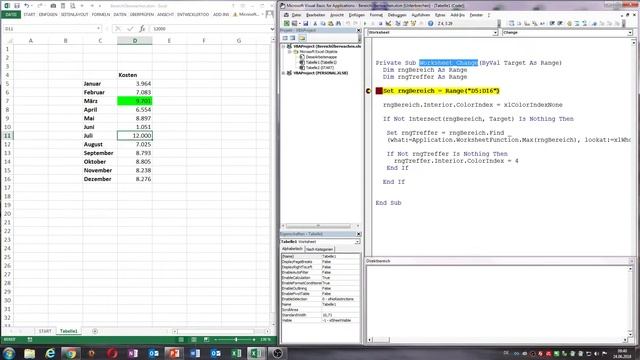Viewport: 640px width, 360px height.
Task: Open the Ausführen menu in VBA editor
Action: (x=420, y=15)
